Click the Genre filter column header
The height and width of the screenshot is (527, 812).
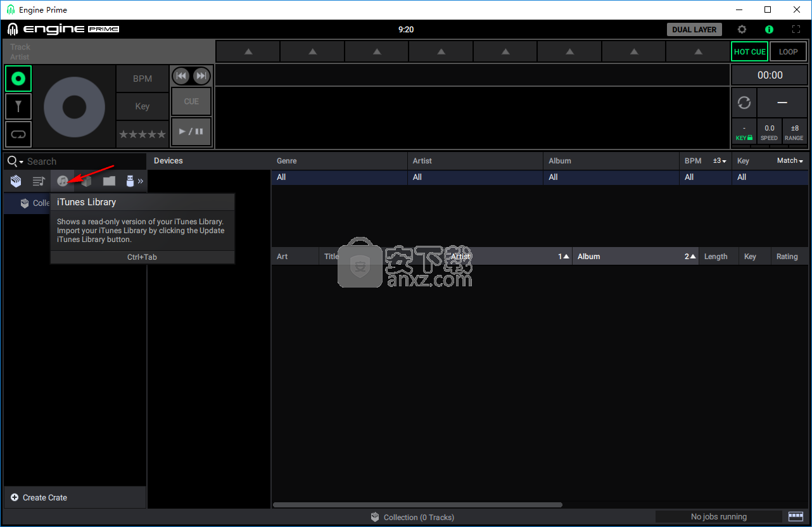[339, 161]
